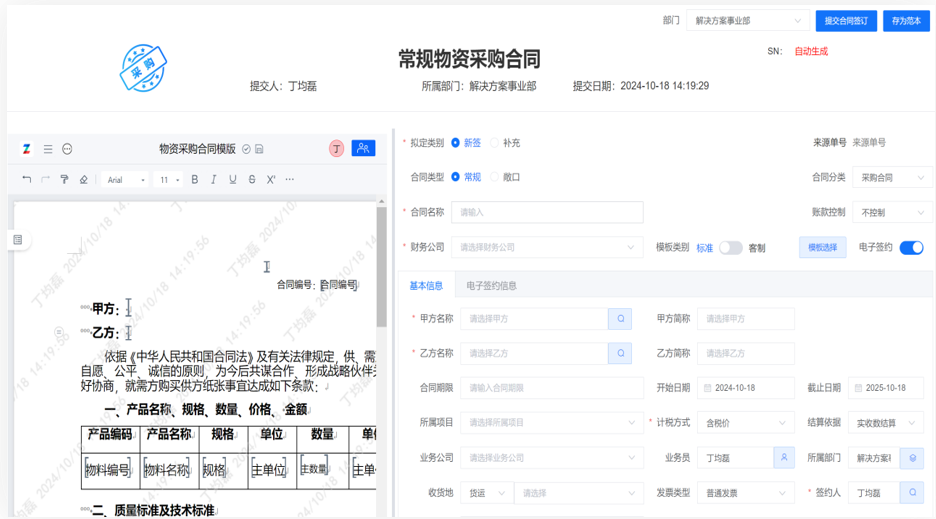This screenshot has height=519, width=936.
Task: Click the 合同名称 input field
Action: [x=547, y=212]
